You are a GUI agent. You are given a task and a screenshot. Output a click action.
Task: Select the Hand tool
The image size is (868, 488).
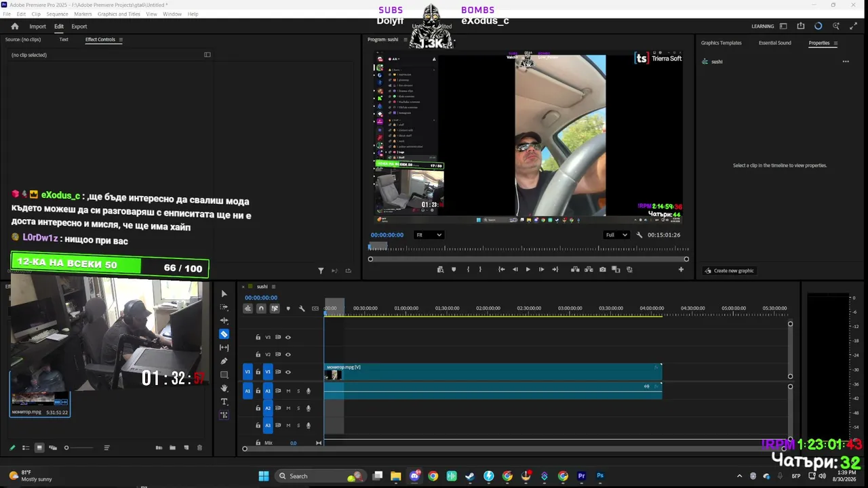pos(224,388)
